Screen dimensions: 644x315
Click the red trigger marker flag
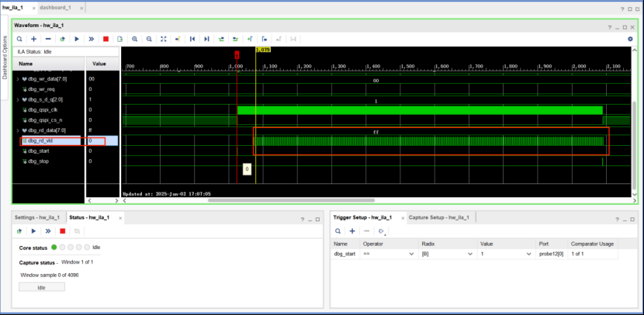(x=237, y=55)
